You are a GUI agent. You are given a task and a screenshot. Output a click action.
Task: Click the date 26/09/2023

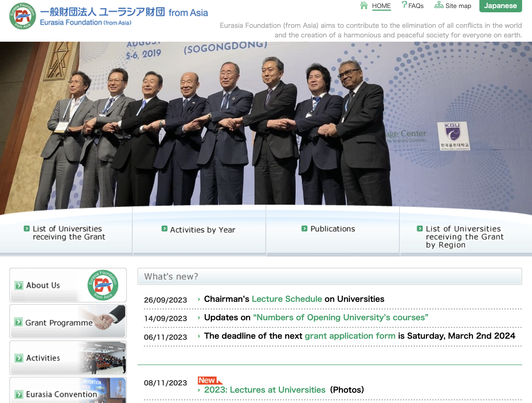[165, 300]
